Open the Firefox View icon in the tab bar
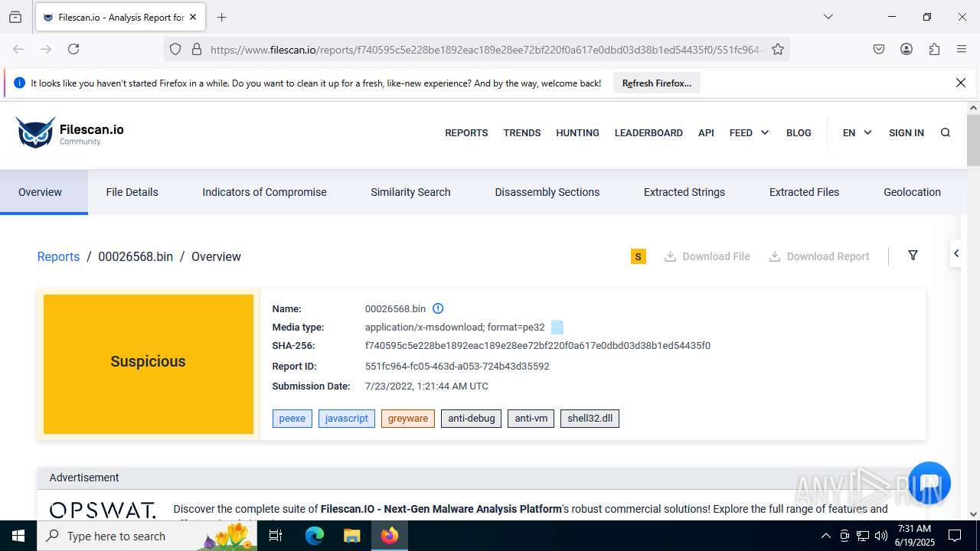980x551 pixels. click(x=15, y=17)
